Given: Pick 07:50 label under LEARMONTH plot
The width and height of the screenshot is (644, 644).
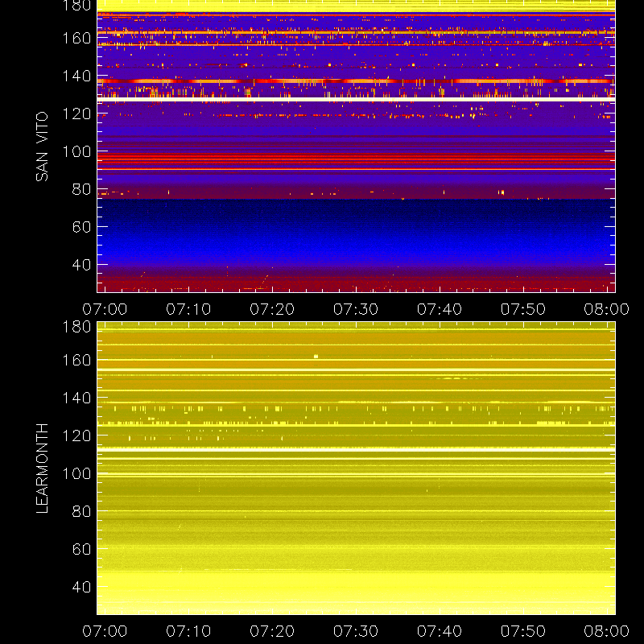Looking at the screenshot, I should pyautogui.click(x=522, y=631).
